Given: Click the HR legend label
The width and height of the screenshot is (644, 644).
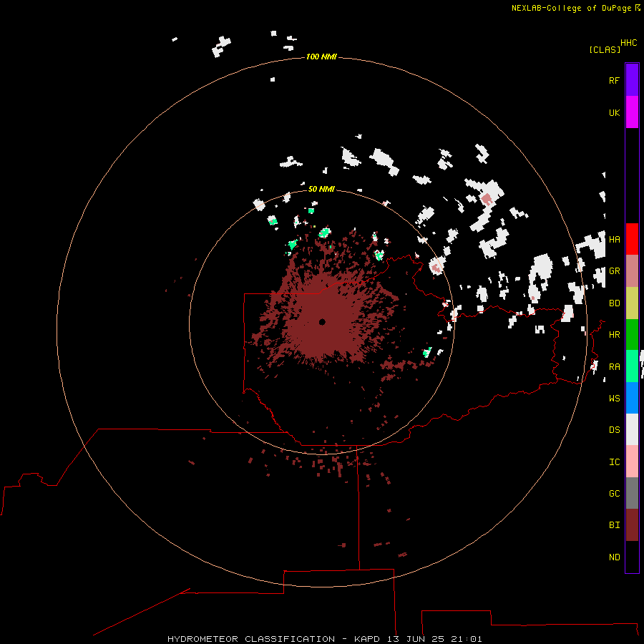Looking at the screenshot, I should click(614, 335).
